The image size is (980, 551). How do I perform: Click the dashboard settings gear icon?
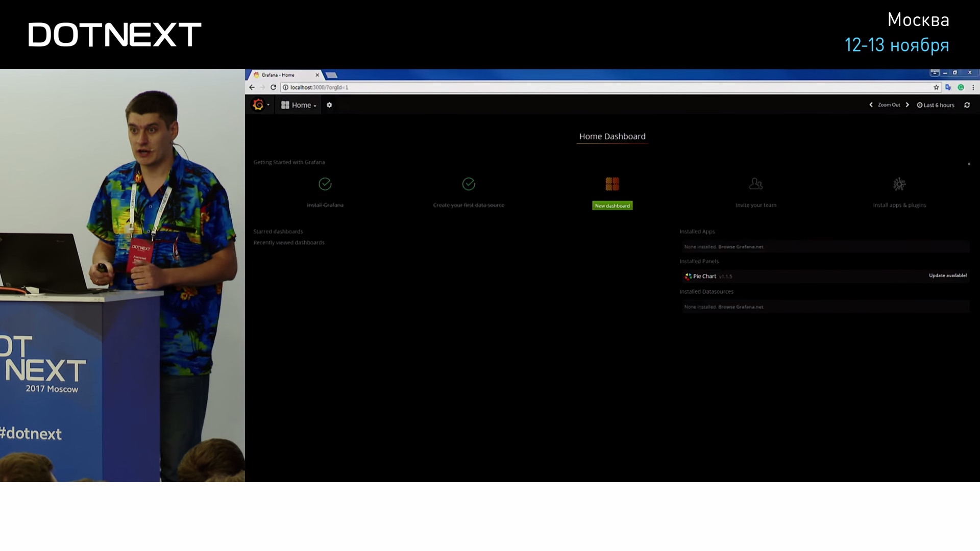(x=329, y=105)
